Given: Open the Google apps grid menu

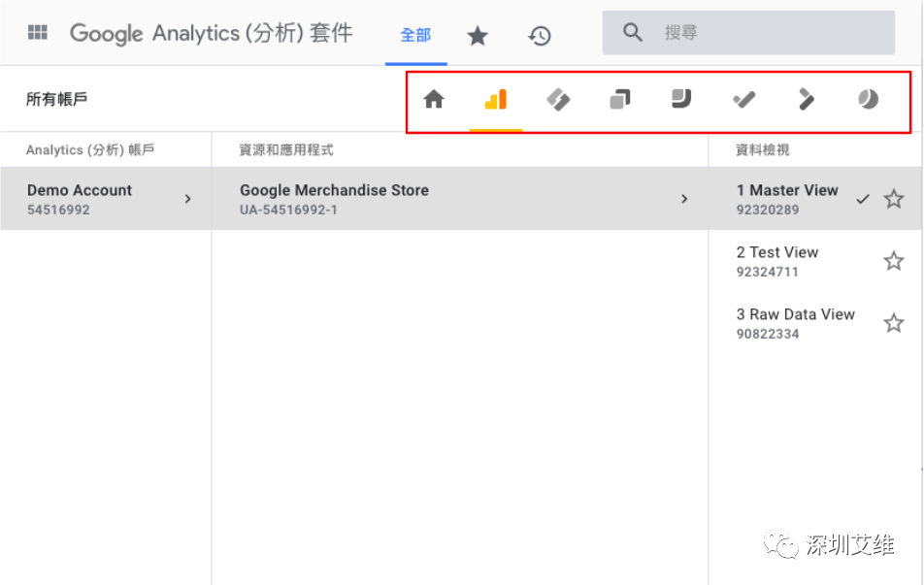Looking at the screenshot, I should click(38, 32).
